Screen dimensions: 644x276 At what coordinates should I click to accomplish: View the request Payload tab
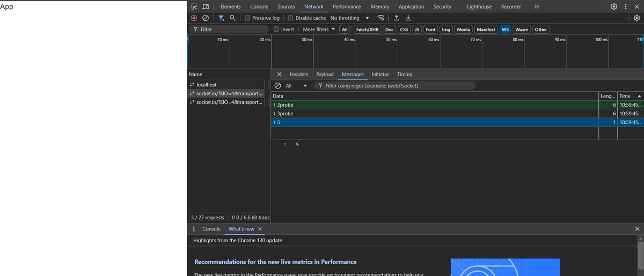[x=325, y=74]
